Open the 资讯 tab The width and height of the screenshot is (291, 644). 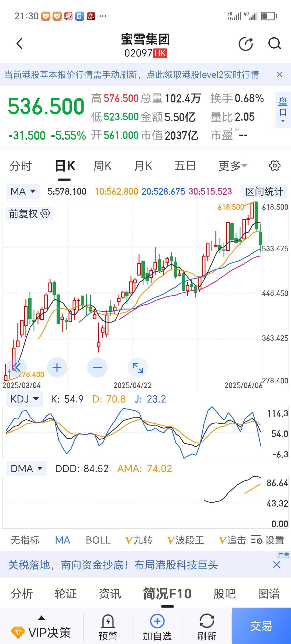pyautogui.click(x=110, y=594)
